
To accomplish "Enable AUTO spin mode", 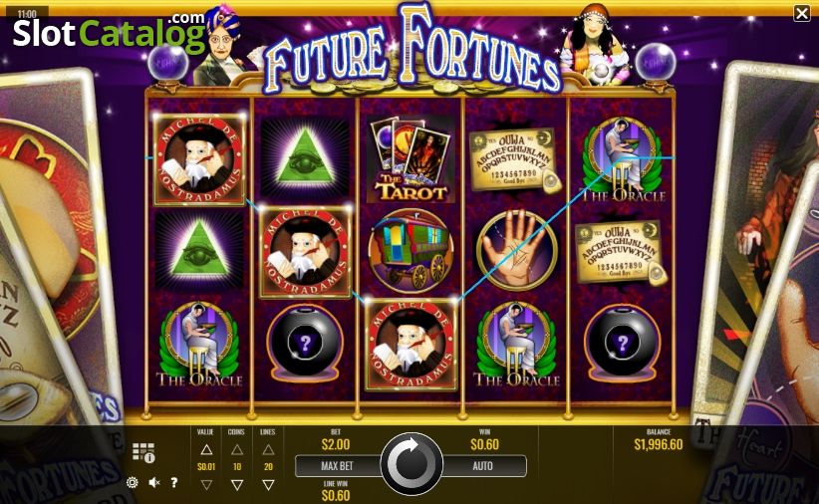I will coord(483,466).
